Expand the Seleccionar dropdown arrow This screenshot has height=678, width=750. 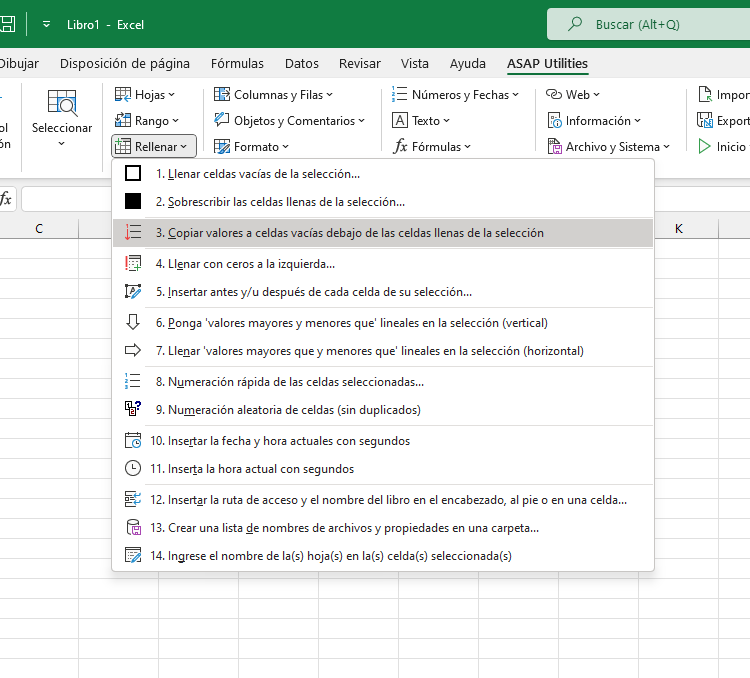(x=61, y=144)
